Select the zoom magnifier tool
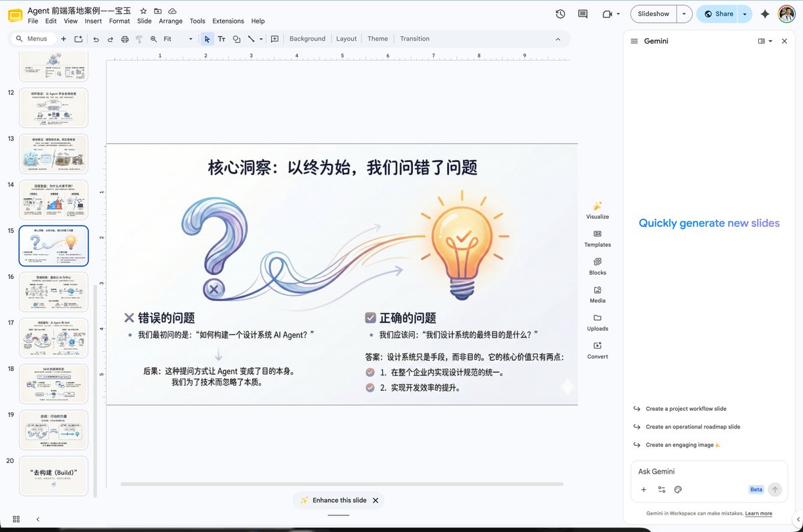Viewport: 803px width, 532px height. click(154, 39)
